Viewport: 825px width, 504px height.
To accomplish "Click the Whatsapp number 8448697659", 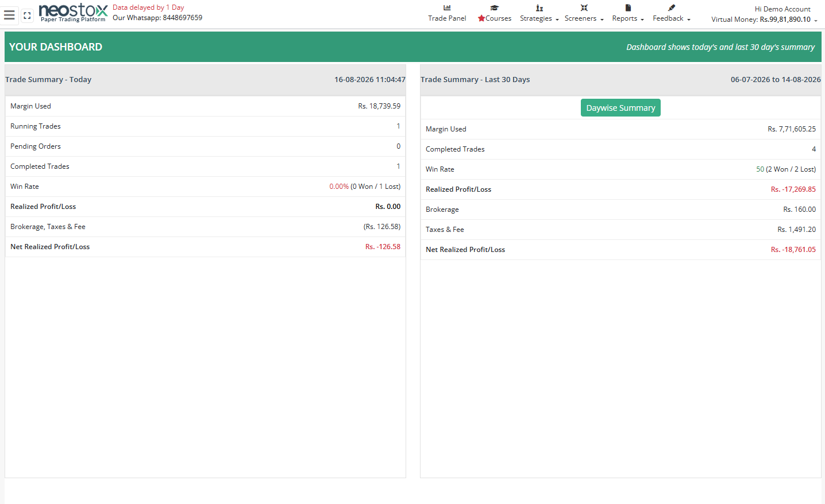I will [182, 18].
